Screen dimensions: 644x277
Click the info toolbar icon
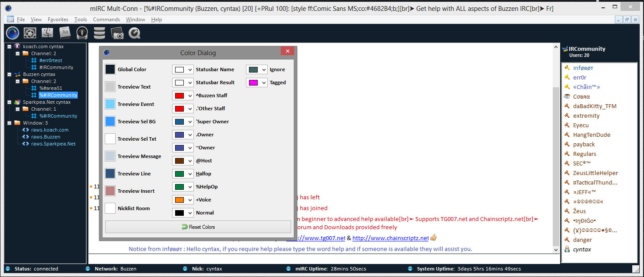tap(82, 33)
